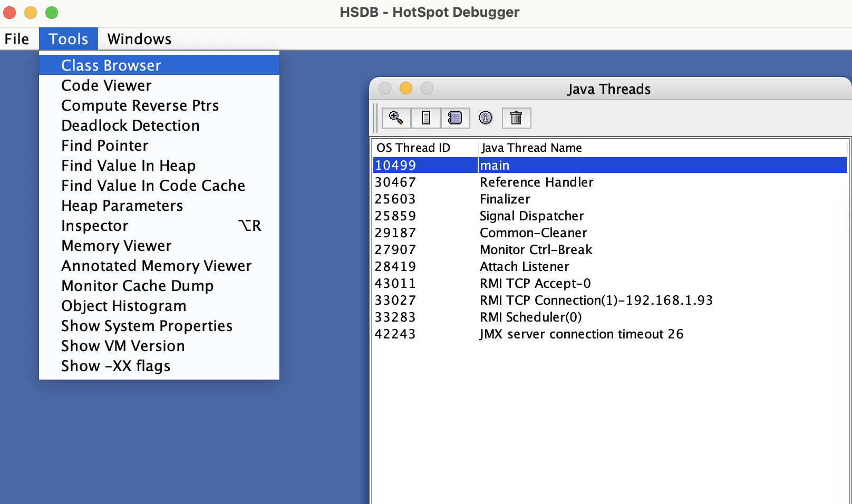Open the Windows menu
Image resolution: width=852 pixels, height=504 pixels.
pos(139,39)
